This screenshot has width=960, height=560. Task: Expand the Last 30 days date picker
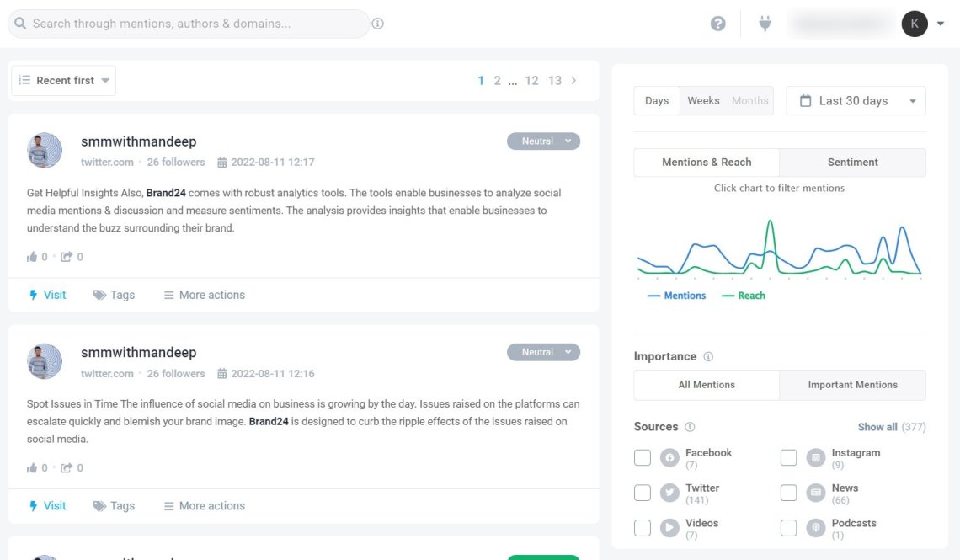856,101
